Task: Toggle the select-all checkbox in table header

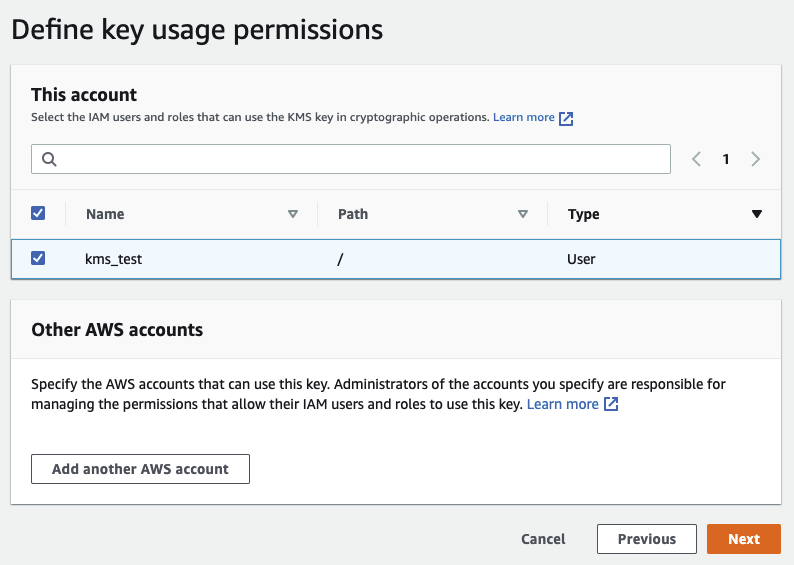Action: coord(38,213)
